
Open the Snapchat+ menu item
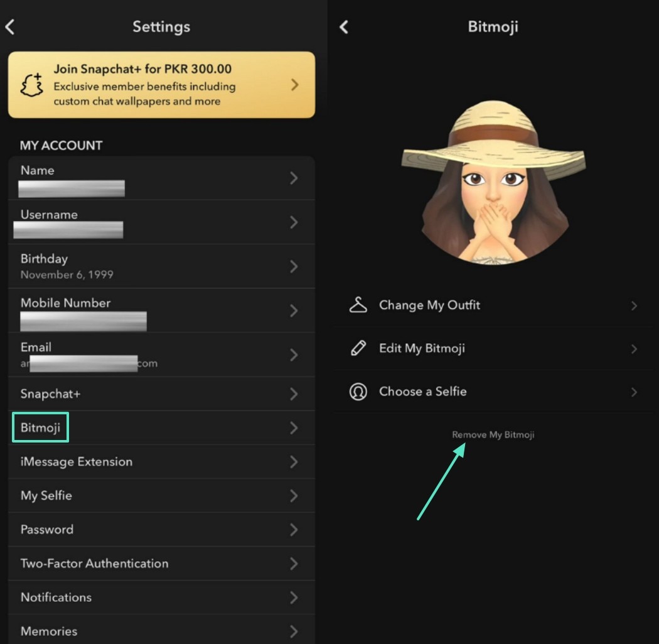coord(161,394)
